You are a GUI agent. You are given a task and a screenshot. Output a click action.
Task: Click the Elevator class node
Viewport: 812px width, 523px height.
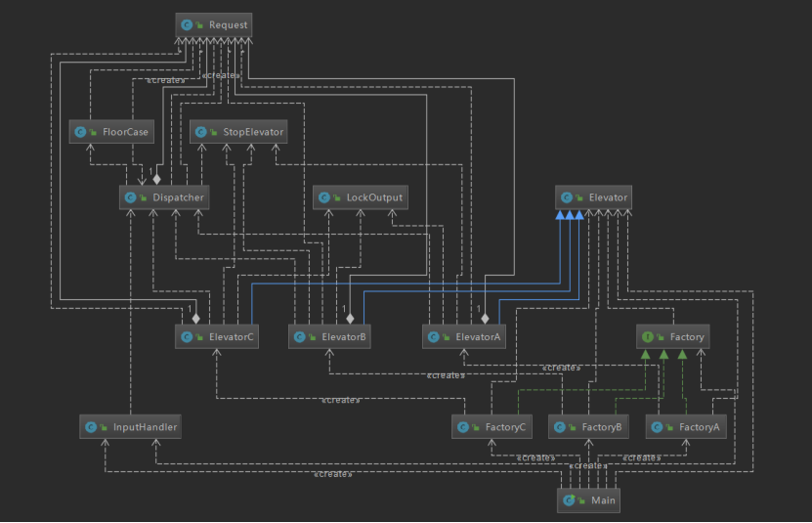593,197
